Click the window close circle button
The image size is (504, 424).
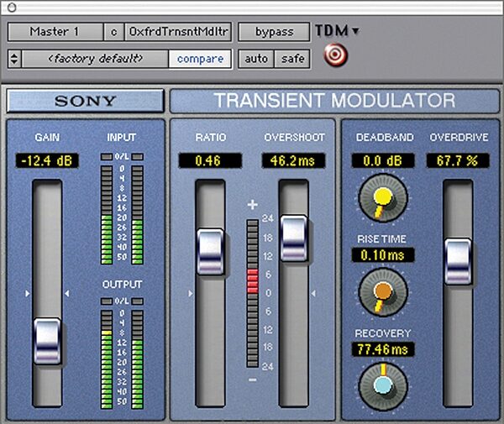pyautogui.click(x=12, y=8)
